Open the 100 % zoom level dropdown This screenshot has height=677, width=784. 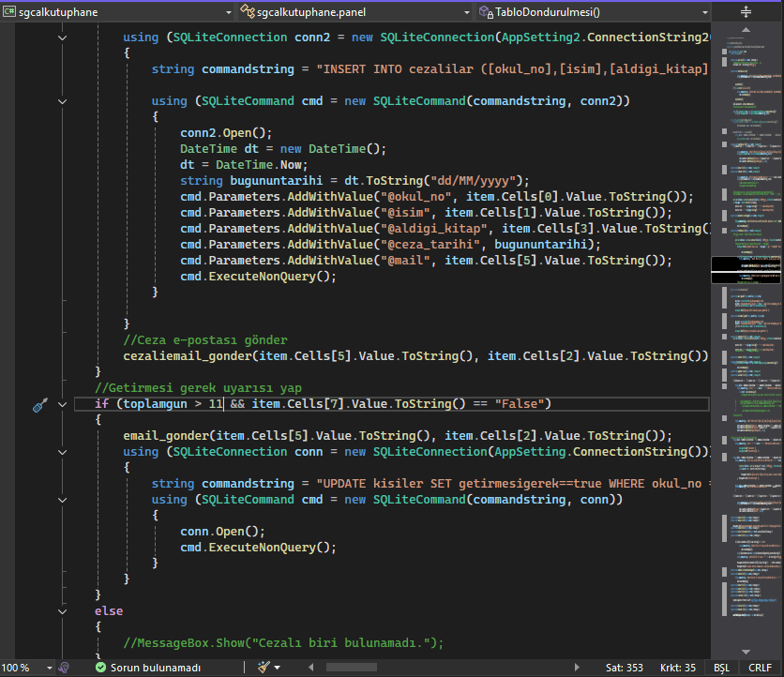[x=26, y=668]
